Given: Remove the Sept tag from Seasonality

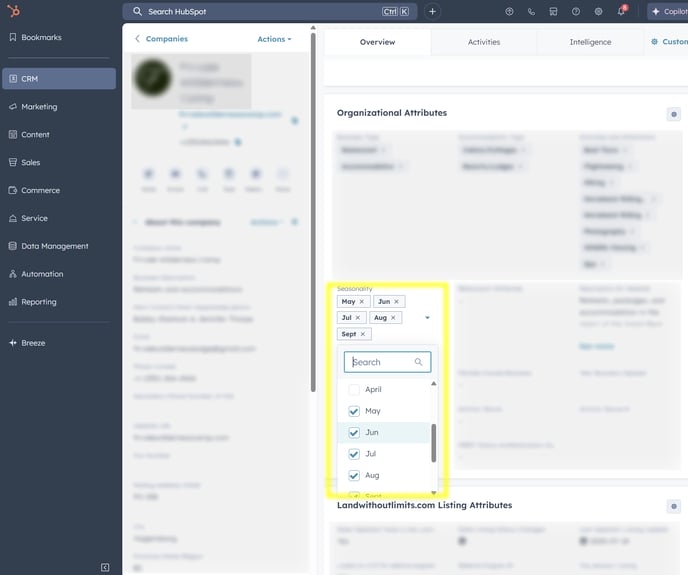Looking at the screenshot, I should click(363, 334).
